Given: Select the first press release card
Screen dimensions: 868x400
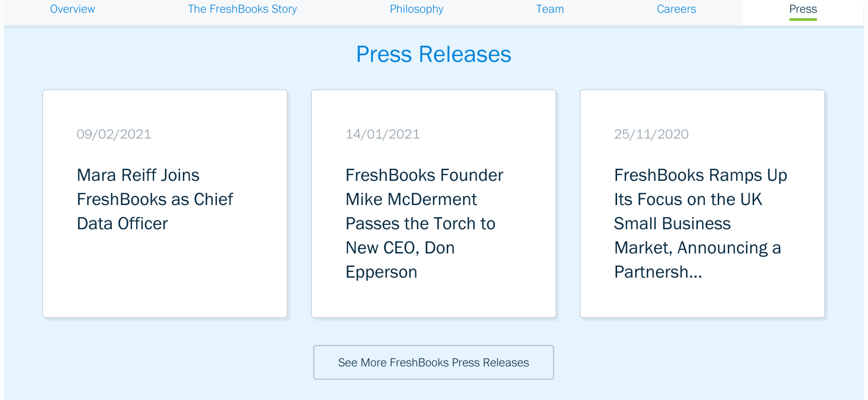Looking at the screenshot, I should (x=165, y=203).
